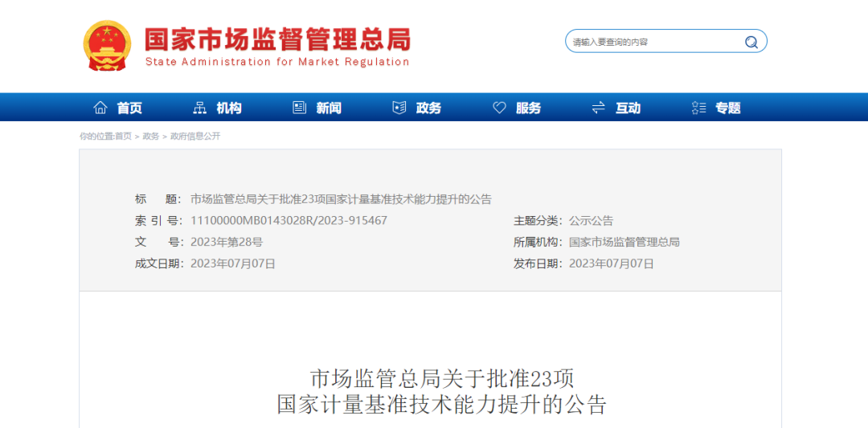Click the document icon beside 政务
The image size is (868, 428).
pyautogui.click(x=399, y=108)
